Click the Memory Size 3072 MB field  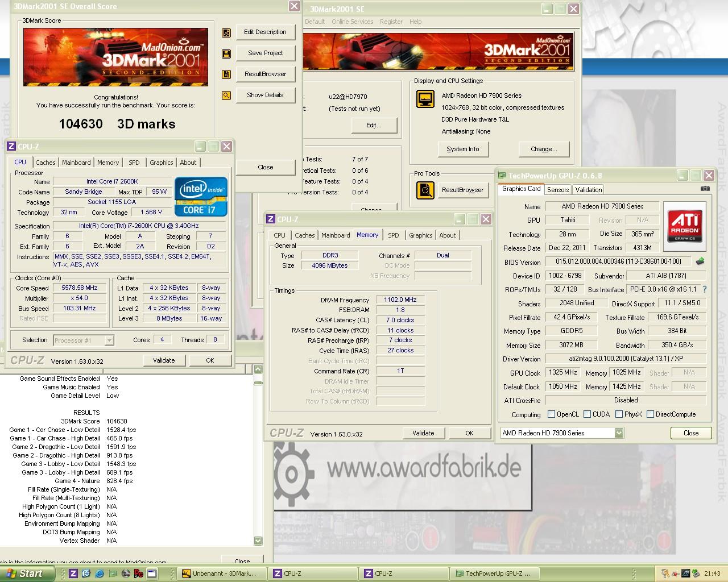pos(571,346)
